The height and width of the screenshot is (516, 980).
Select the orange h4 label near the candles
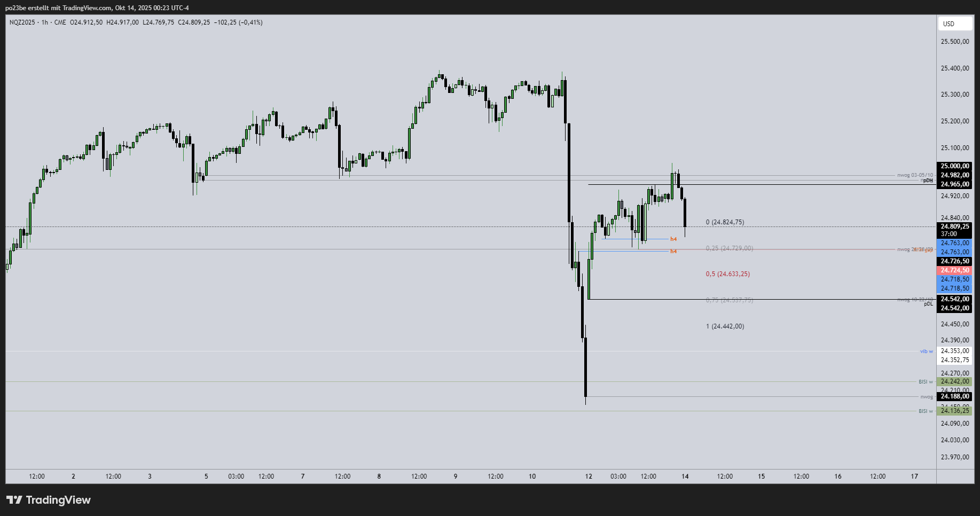pos(673,239)
